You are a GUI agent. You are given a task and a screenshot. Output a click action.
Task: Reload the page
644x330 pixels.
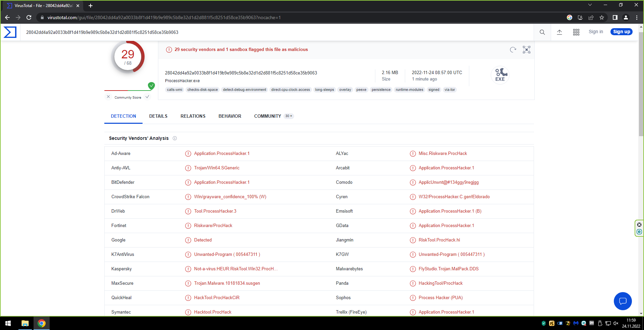click(x=29, y=17)
